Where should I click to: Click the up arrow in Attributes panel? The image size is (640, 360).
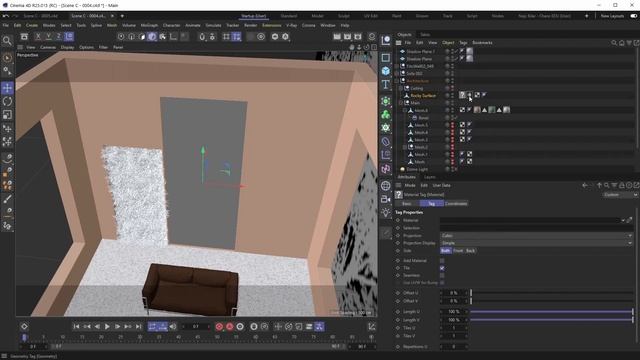pos(600,185)
